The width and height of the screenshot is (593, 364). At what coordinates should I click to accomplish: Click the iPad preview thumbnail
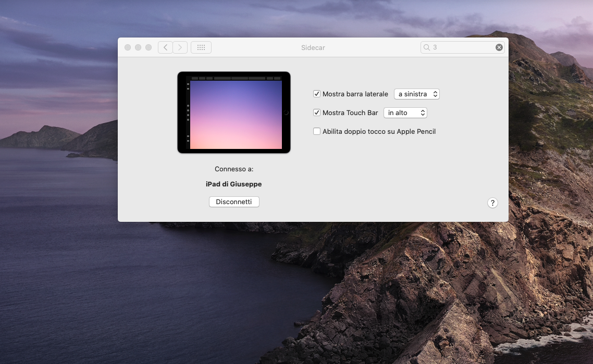pos(234,112)
